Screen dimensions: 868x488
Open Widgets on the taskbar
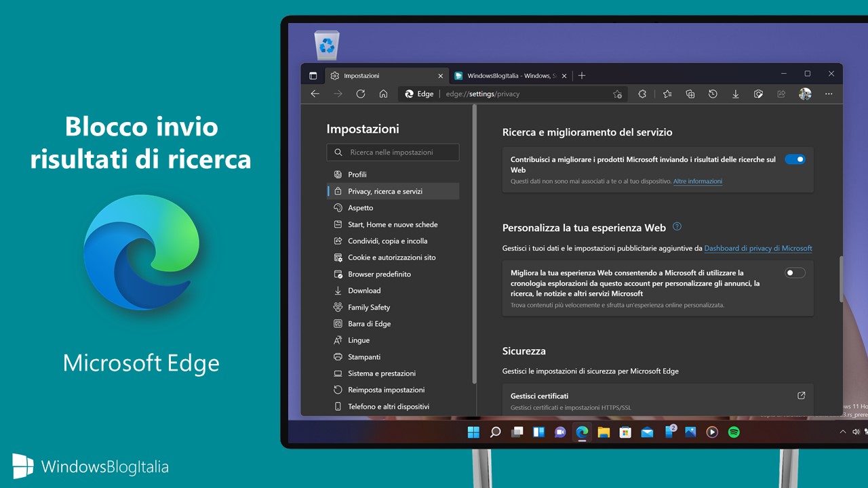click(x=538, y=432)
